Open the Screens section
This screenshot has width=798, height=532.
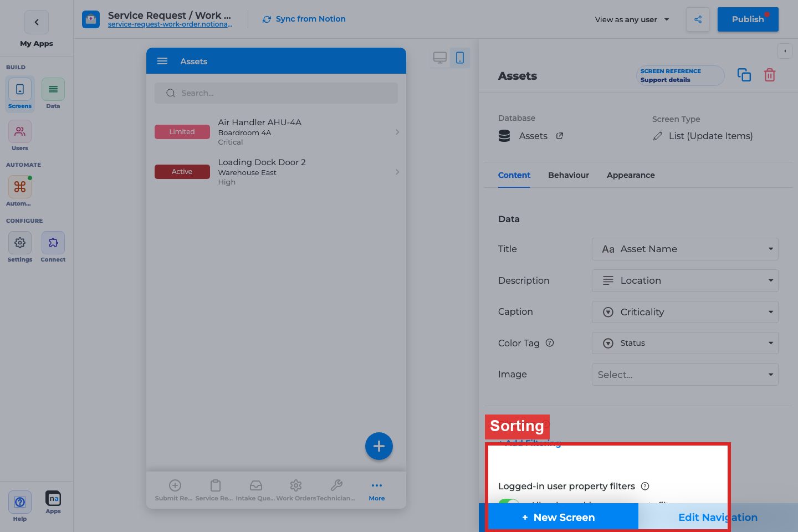(20, 94)
